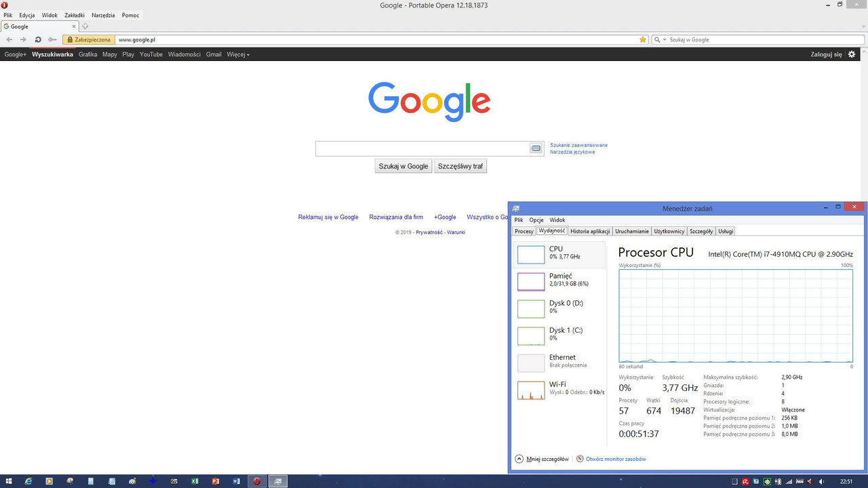868x488 pixels.
Task: Open Windows Start button
Action: [x=7, y=481]
